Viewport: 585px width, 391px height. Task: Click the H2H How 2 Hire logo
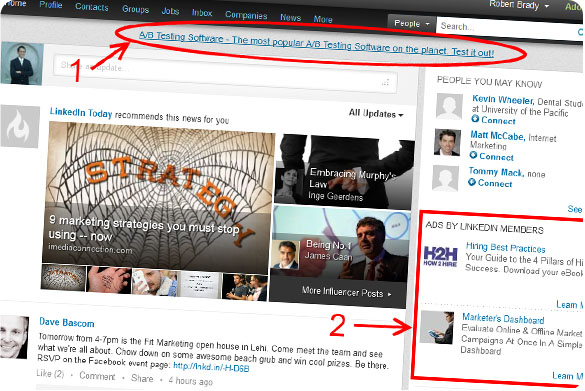[x=441, y=256]
